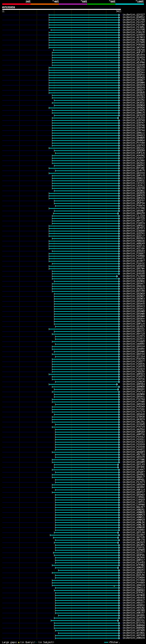Click hit label UniRef100_Q9SDY9

click(x=134, y=85)
